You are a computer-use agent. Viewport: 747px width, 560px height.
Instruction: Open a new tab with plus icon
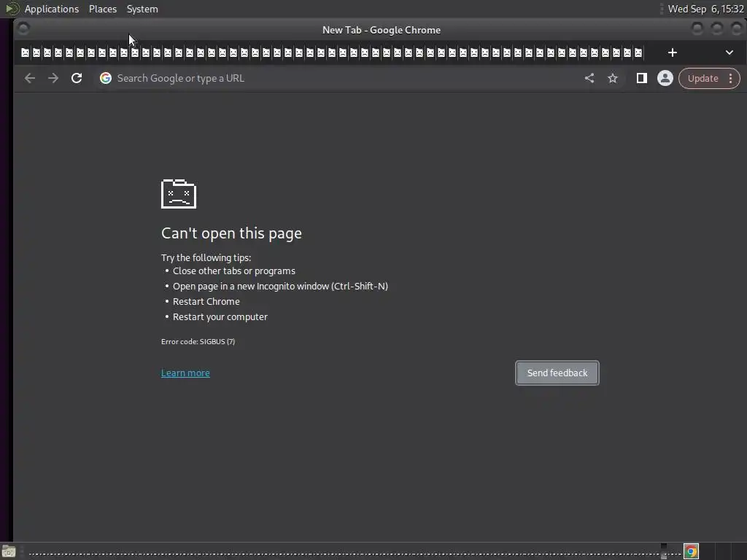(672, 52)
